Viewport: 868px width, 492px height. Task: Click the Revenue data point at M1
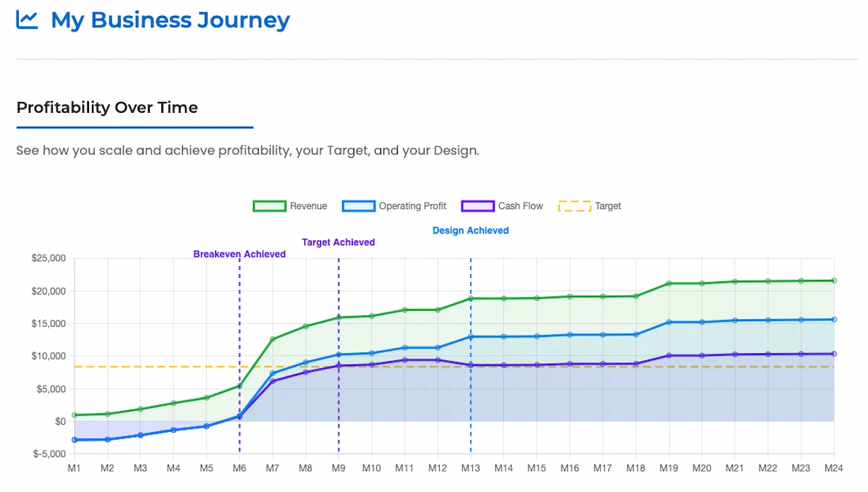coord(75,415)
